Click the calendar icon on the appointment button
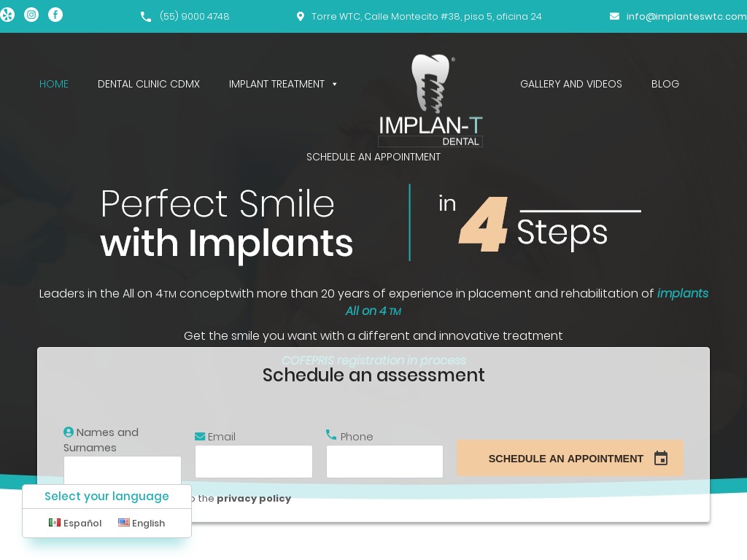The image size is (747, 560). coord(661,459)
